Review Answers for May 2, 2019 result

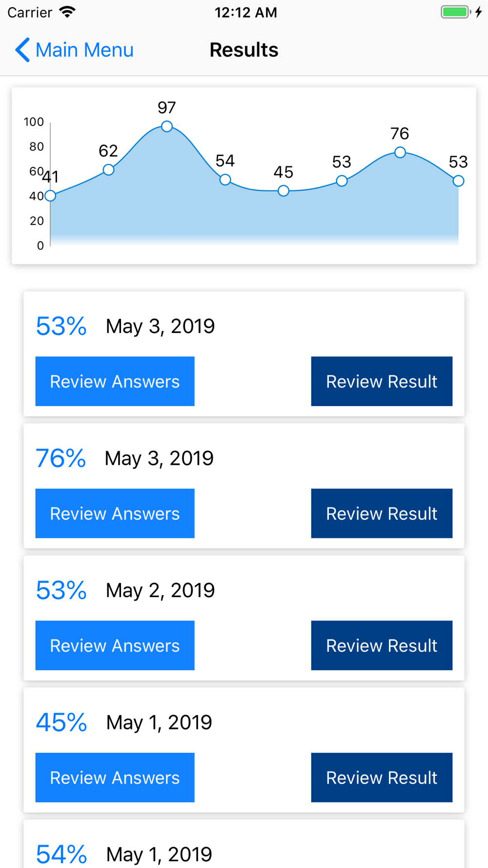(x=115, y=645)
